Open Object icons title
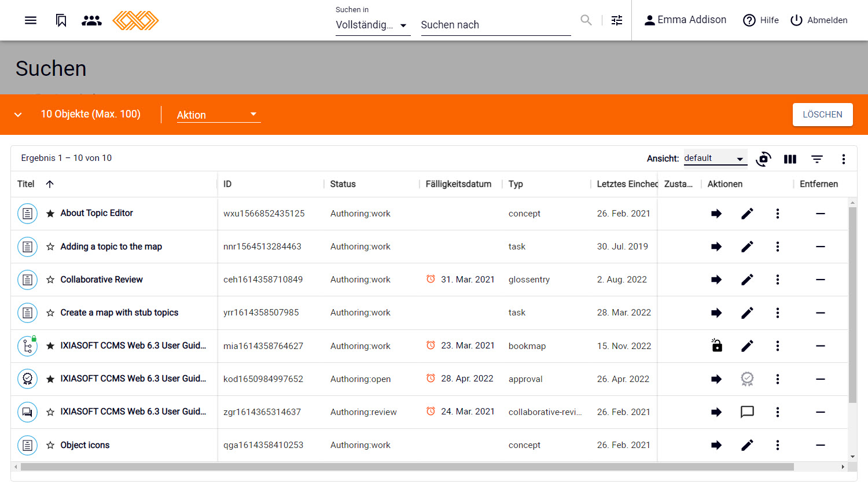The width and height of the screenshot is (868, 492). click(85, 445)
